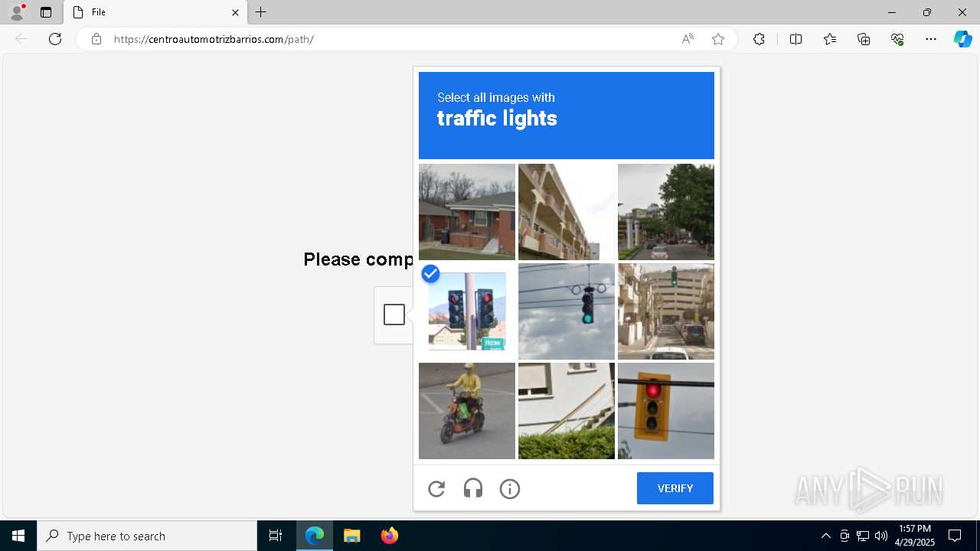Switch to the File tab
This screenshot has width=980, height=551.
pos(155,12)
